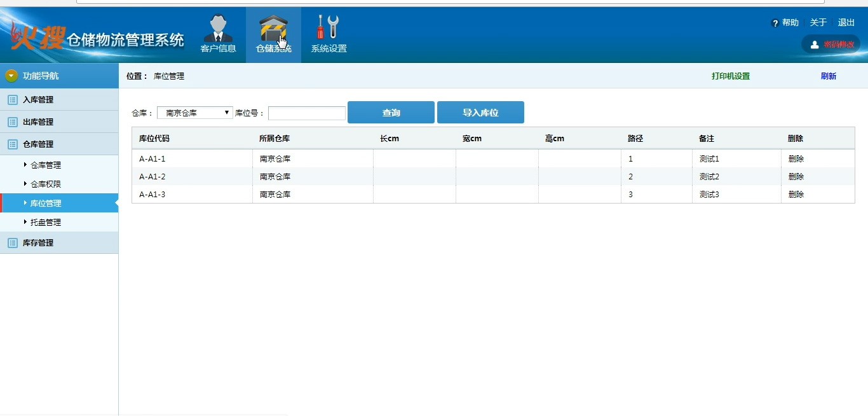Open 系统设置 tools icon
868x416 pixels.
pyautogui.click(x=329, y=27)
